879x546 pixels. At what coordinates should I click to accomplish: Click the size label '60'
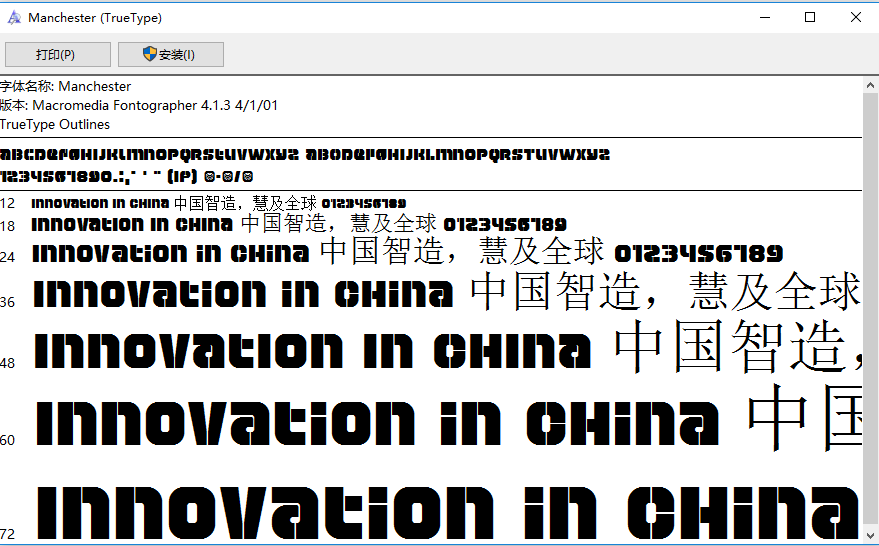pos(7,440)
